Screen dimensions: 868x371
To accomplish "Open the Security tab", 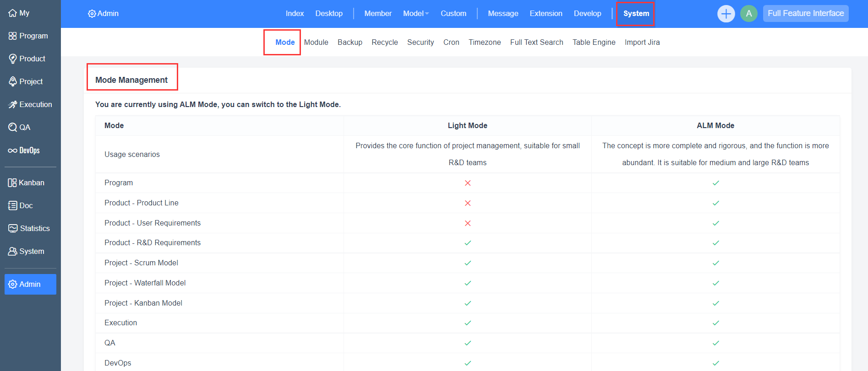I will click(420, 43).
